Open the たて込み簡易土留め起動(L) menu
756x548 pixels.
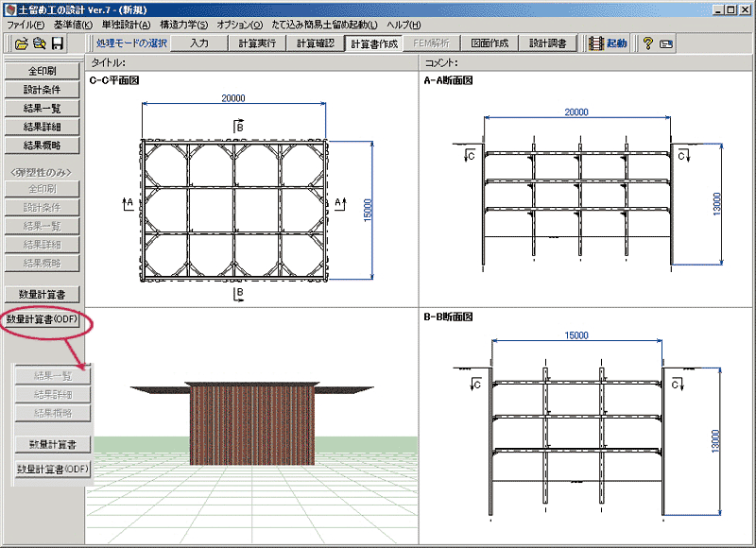(324, 25)
